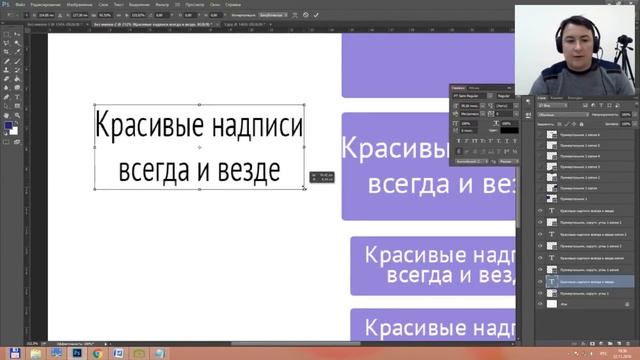Show the hidden Прямоугольник 1 копия 6 layer
Viewport: 640px width, 360px height.
(540, 135)
